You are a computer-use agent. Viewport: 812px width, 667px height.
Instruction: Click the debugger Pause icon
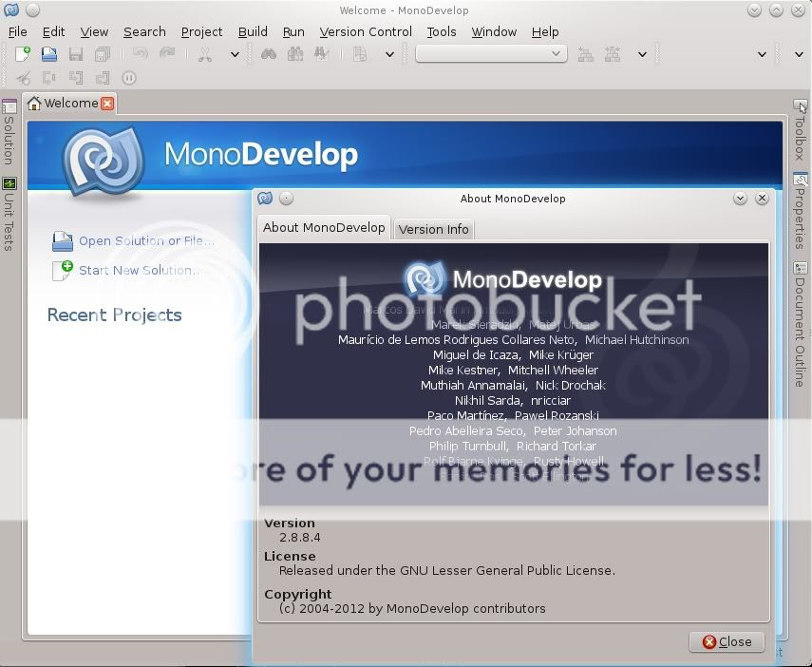[129, 78]
